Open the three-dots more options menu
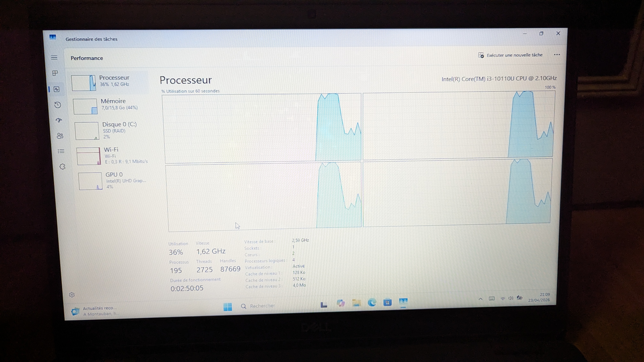The width and height of the screenshot is (644, 362). pyautogui.click(x=557, y=55)
